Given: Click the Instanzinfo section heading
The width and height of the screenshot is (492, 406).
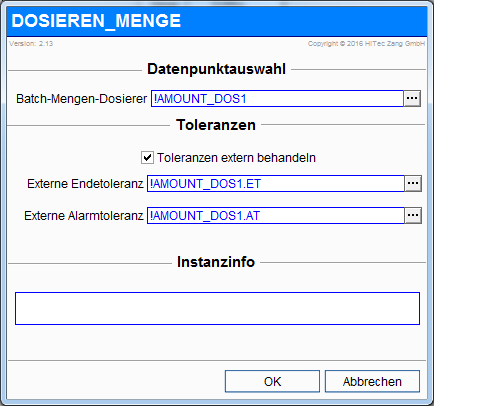Looking at the screenshot, I should coord(216,262).
